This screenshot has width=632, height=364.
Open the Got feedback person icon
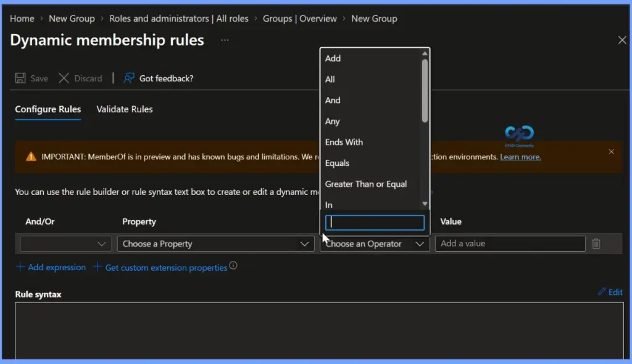click(x=129, y=78)
